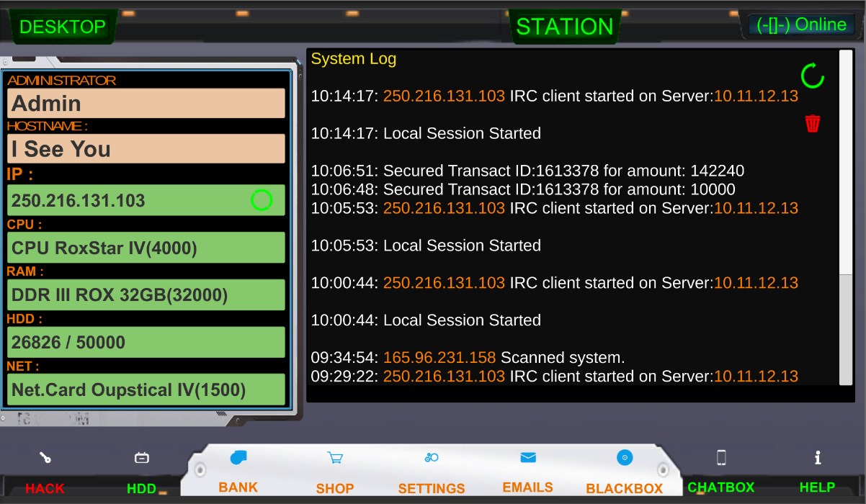
Task: Click the 165.96.231.158 scanner IP link
Action: pos(439,357)
